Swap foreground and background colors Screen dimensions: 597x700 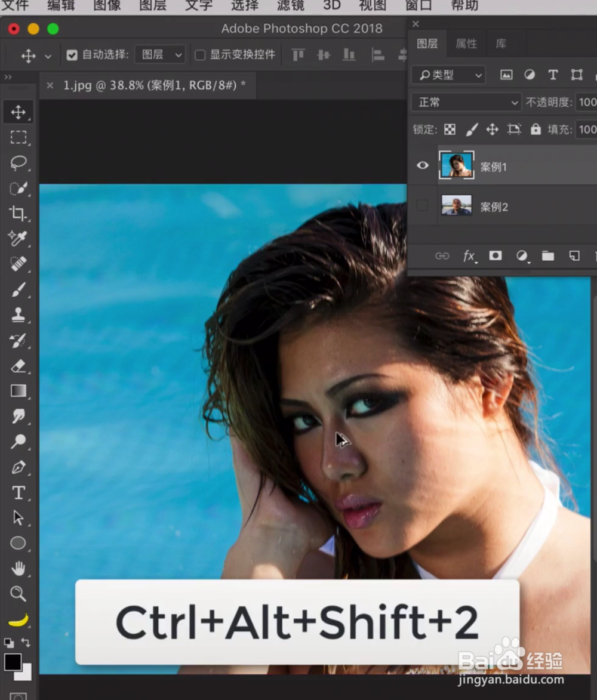[x=26, y=642]
